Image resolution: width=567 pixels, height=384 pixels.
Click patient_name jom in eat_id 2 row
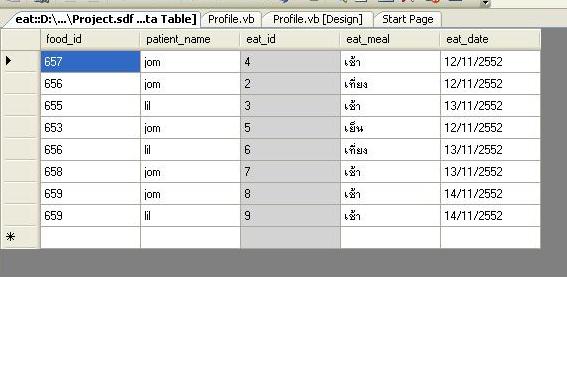(191, 84)
